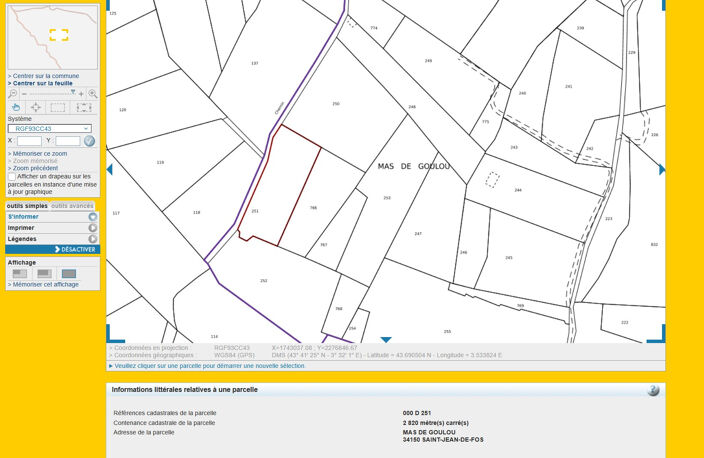Image resolution: width=704 pixels, height=458 pixels.
Task: Click the Informations littérales panel title
Action: (185, 390)
